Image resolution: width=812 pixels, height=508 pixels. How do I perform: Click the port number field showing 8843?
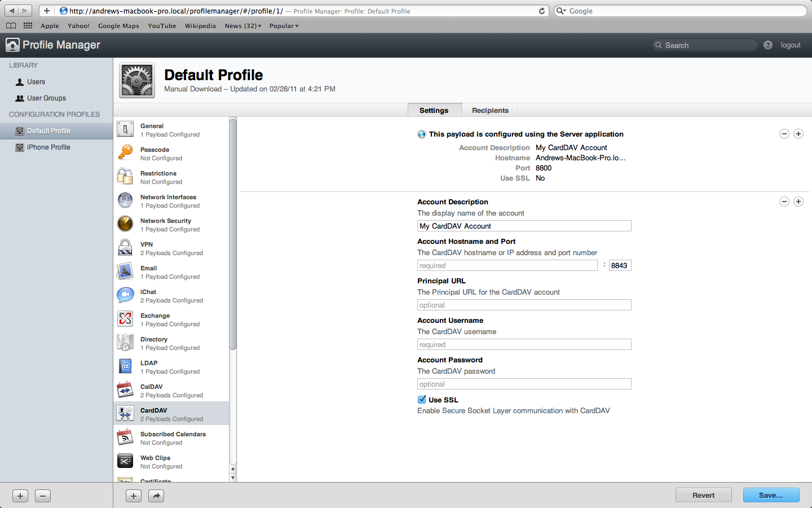620,265
